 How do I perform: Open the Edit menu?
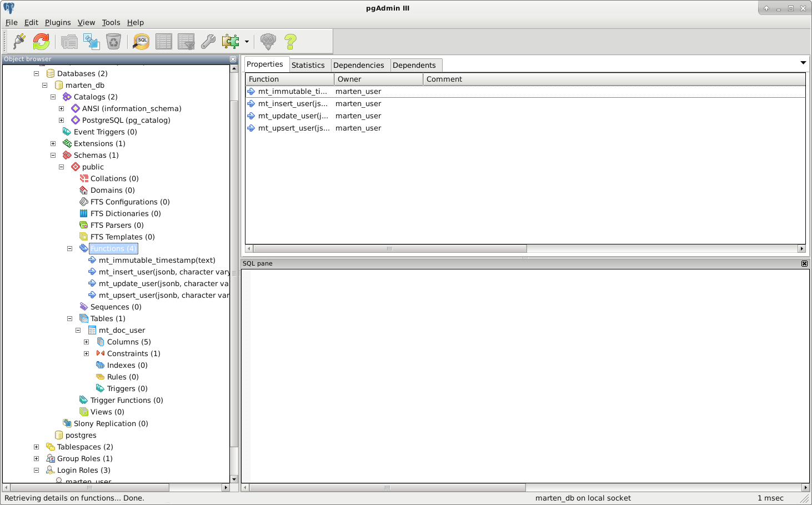pyautogui.click(x=31, y=22)
